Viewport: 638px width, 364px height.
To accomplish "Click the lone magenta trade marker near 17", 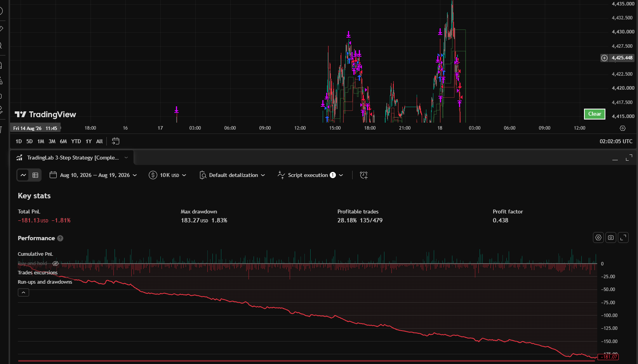I will [x=176, y=110].
